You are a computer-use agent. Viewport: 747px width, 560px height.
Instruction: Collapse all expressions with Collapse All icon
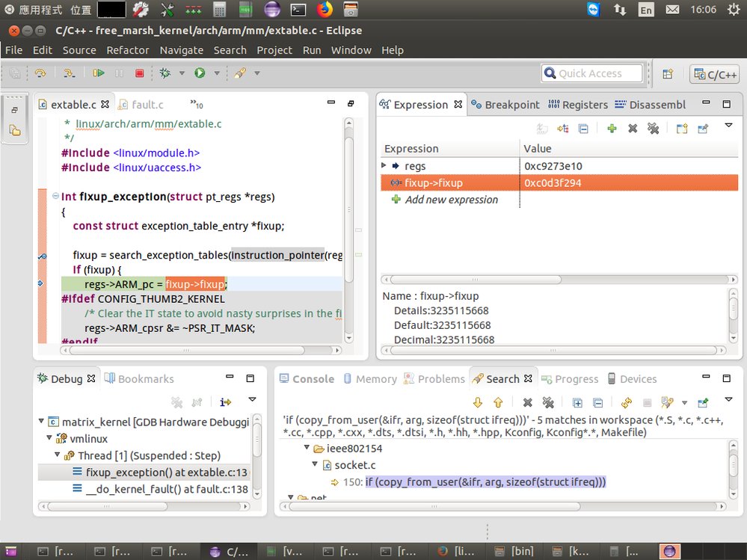(583, 128)
